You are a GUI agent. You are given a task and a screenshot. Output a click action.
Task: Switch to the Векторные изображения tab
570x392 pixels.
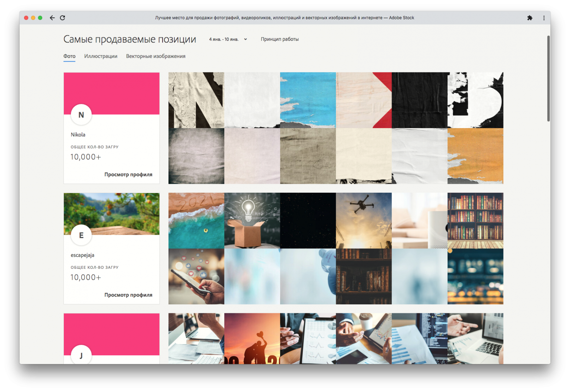(x=155, y=56)
